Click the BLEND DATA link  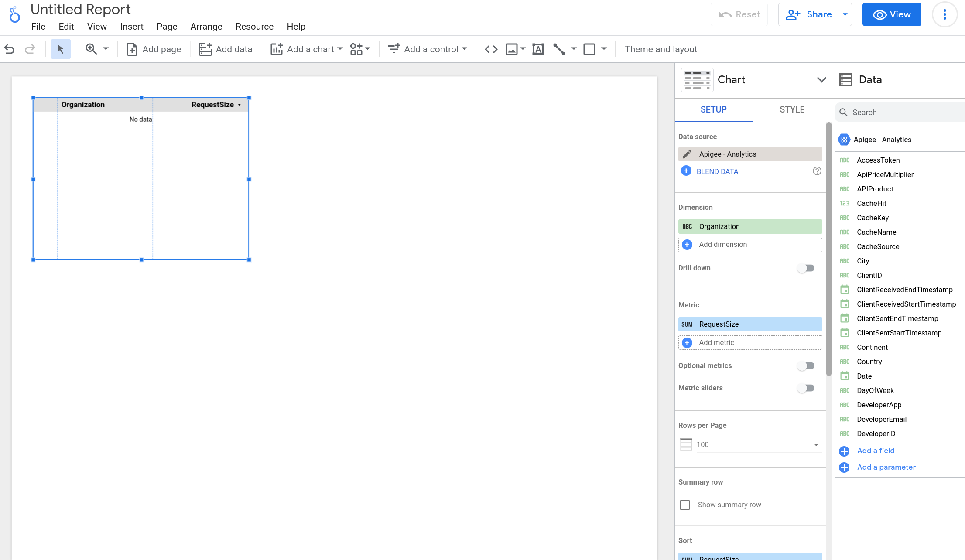[x=718, y=171]
